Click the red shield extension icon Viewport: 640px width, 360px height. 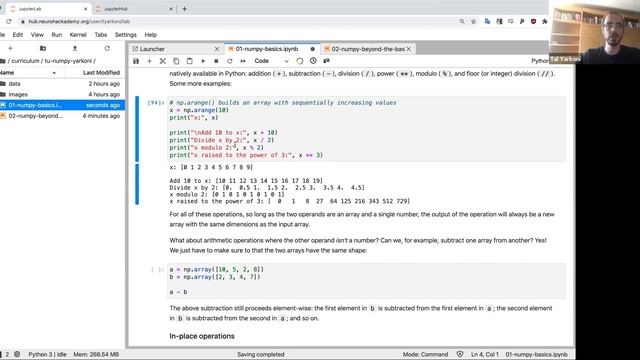533,21
